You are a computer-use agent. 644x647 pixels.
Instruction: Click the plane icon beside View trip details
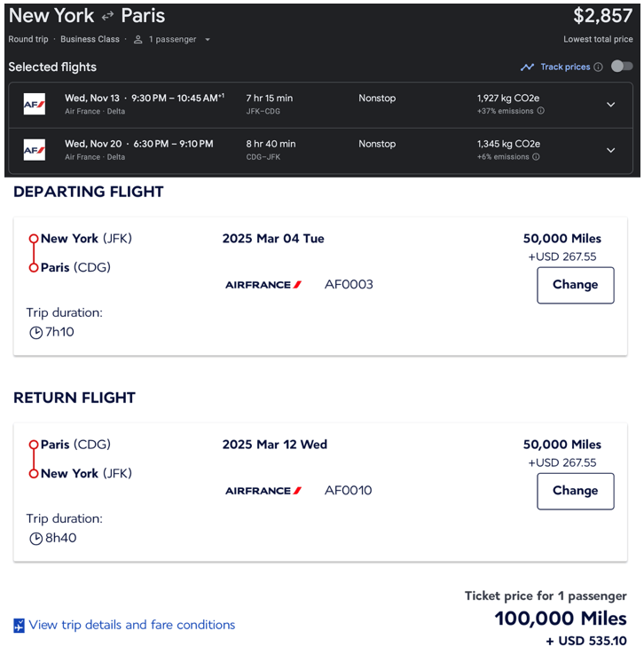(x=20, y=626)
